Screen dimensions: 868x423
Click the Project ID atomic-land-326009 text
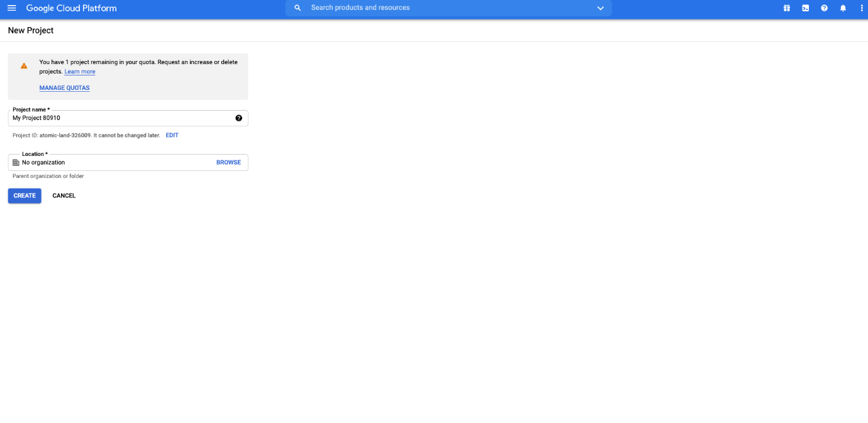click(x=86, y=135)
